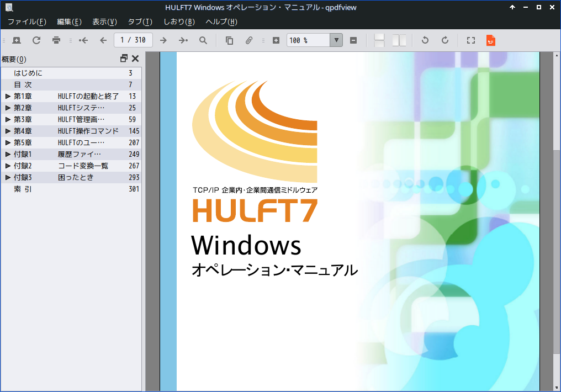
Task: Click the page number field showing 1 / 310
Action: (x=133, y=40)
